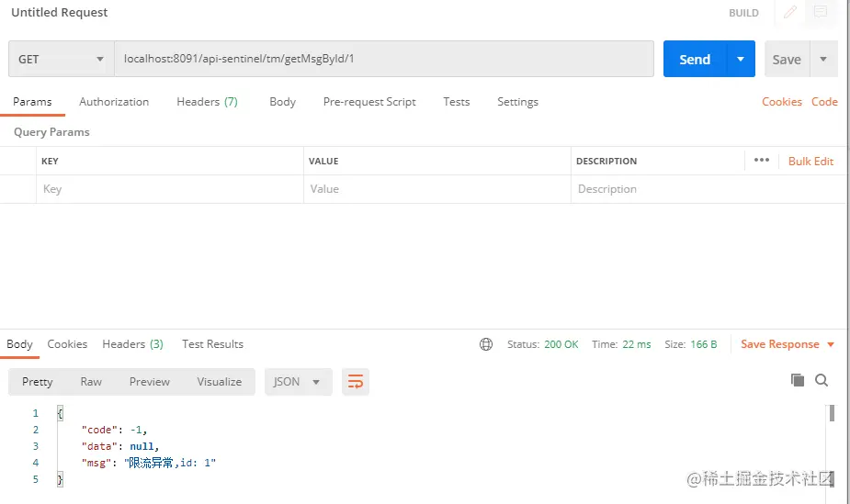This screenshot has width=850, height=504.
Task: Click the Bulk Edit link
Action: pos(810,162)
